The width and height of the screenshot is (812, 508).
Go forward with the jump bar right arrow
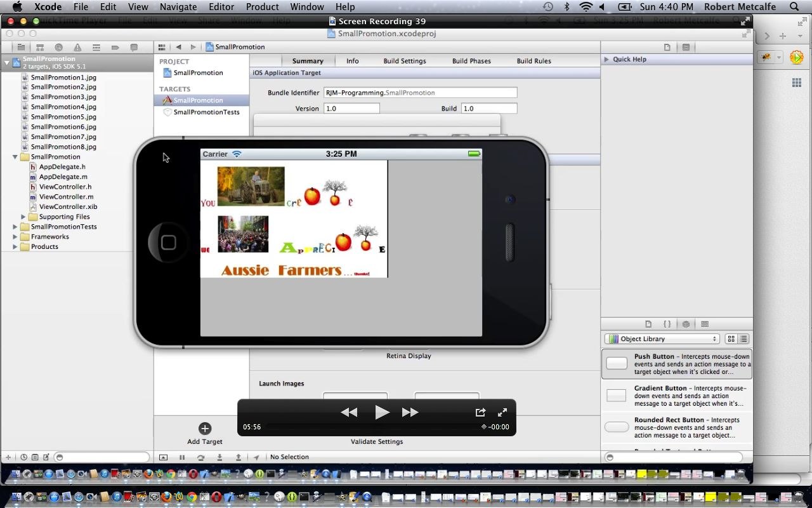[x=193, y=47]
